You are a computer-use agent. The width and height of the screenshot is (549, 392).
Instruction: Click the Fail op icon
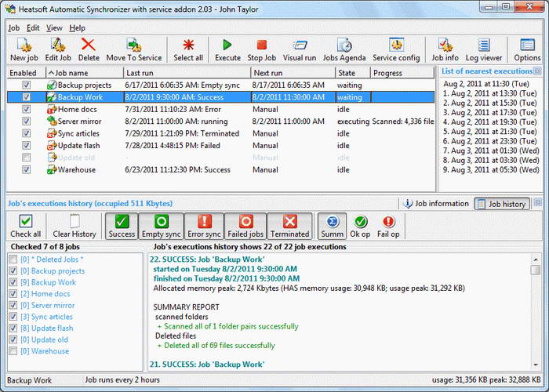click(388, 222)
